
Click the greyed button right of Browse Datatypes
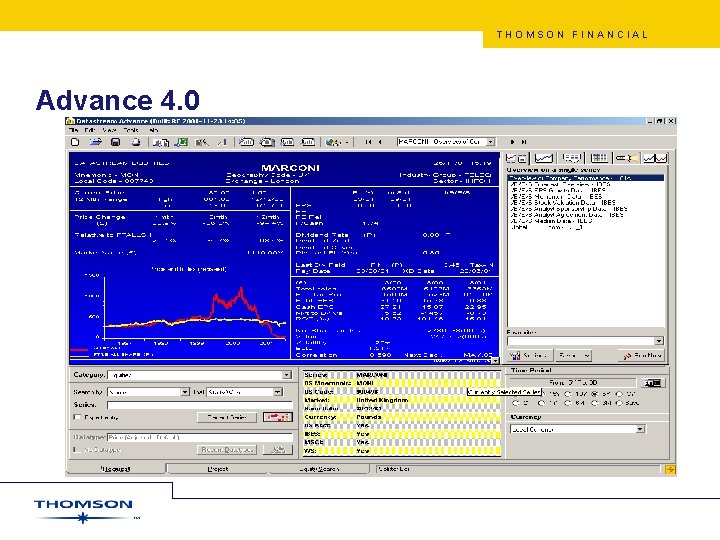(x=278, y=450)
